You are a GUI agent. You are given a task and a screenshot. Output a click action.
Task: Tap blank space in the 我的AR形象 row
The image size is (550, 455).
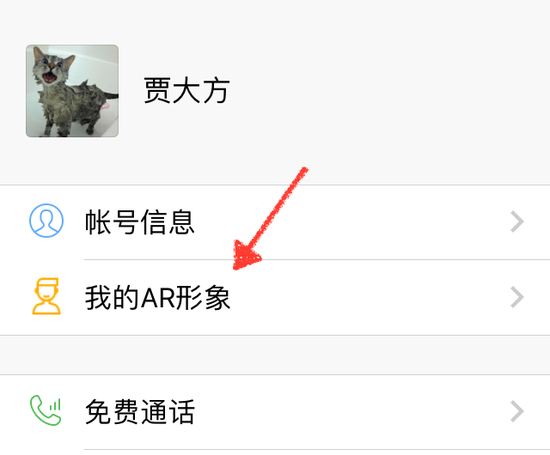point(368,297)
